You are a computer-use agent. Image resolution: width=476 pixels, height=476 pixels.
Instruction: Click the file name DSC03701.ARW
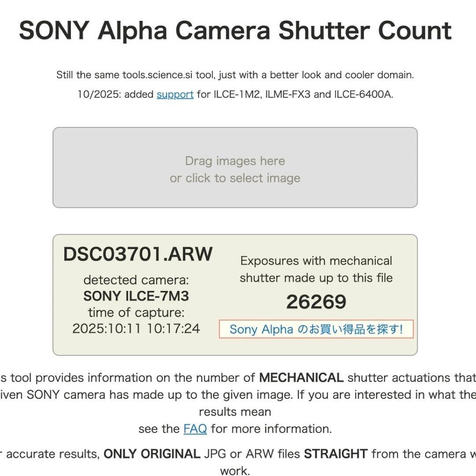point(138,254)
